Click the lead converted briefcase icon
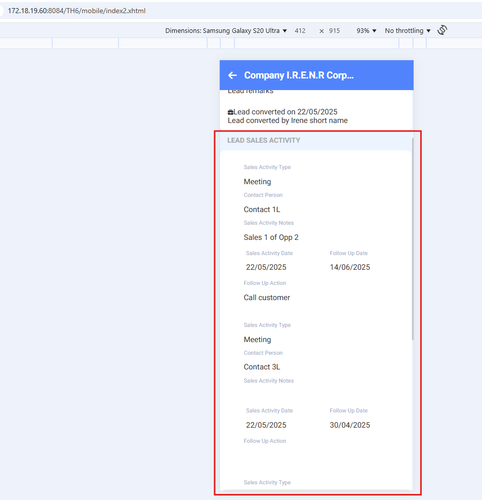The image size is (482, 500). (x=230, y=112)
